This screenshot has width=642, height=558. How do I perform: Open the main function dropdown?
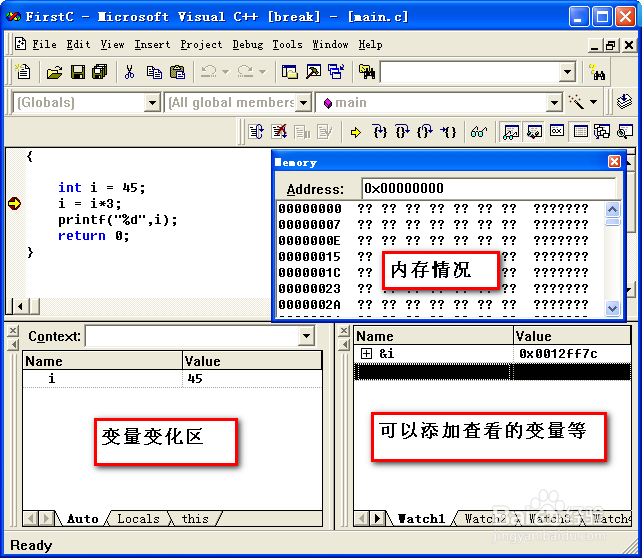coord(554,102)
